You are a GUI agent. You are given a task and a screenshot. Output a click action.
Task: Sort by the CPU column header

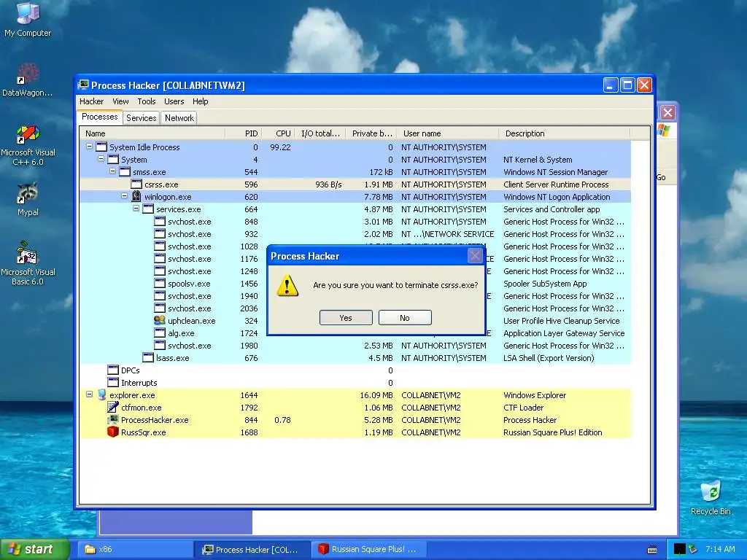coord(278,133)
